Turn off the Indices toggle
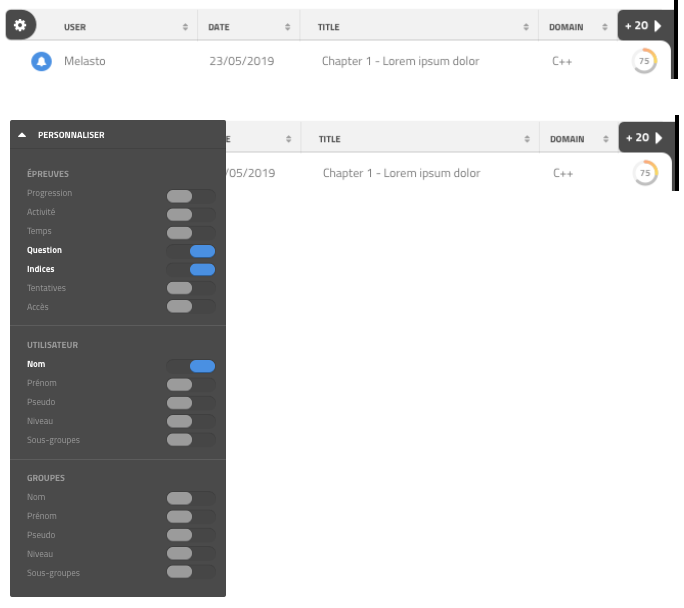684x608 pixels. pos(191,270)
